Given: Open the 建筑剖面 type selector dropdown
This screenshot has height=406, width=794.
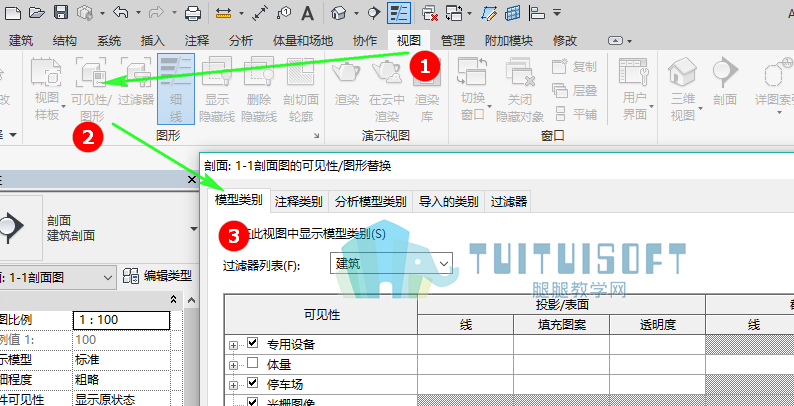Looking at the screenshot, I should click(x=193, y=229).
